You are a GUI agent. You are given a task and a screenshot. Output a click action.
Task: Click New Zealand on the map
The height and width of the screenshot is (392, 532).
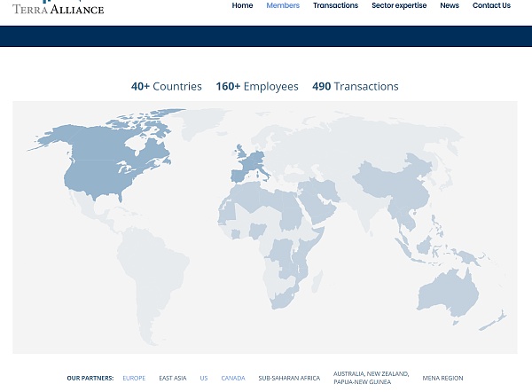494,321
